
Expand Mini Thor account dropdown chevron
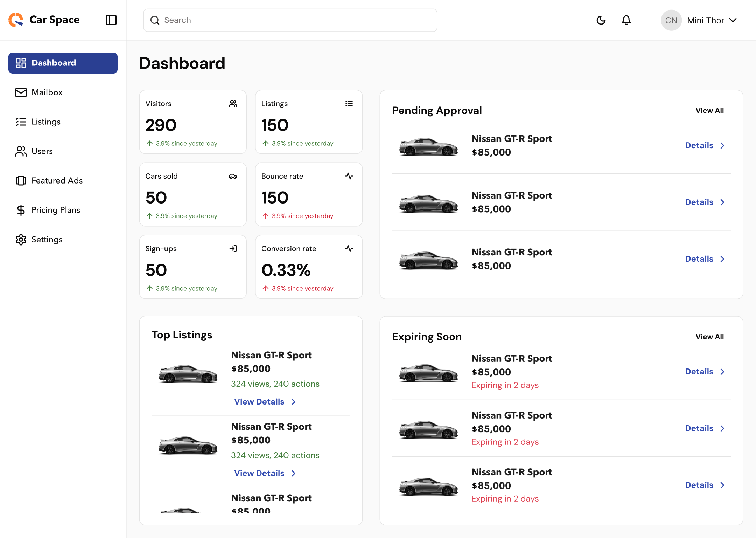click(x=733, y=20)
